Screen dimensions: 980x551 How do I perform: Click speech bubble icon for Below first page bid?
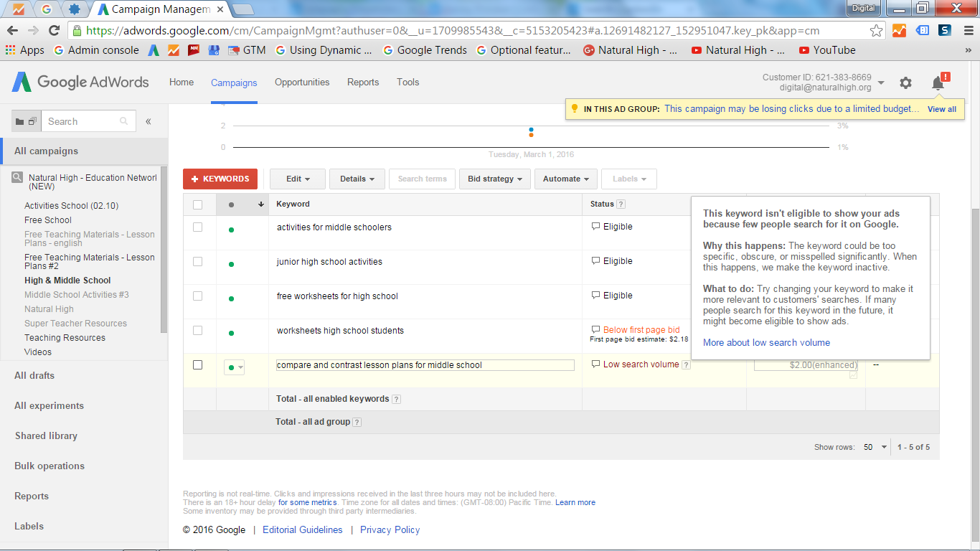pyautogui.click(x=595, y=330)
